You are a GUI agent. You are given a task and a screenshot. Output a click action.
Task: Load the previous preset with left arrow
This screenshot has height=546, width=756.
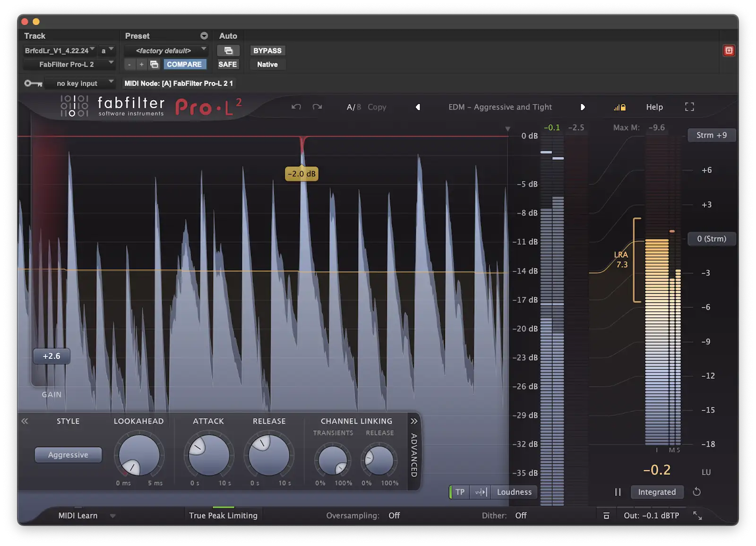click(x=418, y=107)
